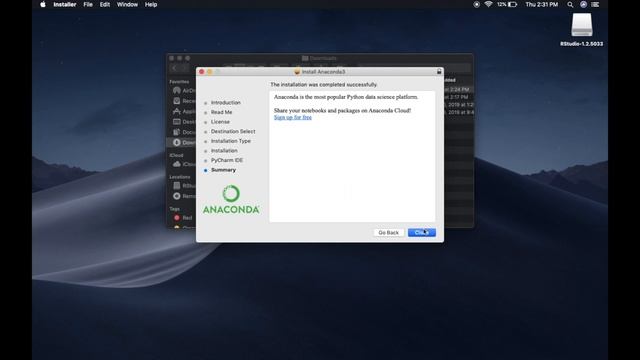This screenshot has width=640, height=360.
Task: Select the Read Me step
Action: (221, 112)
